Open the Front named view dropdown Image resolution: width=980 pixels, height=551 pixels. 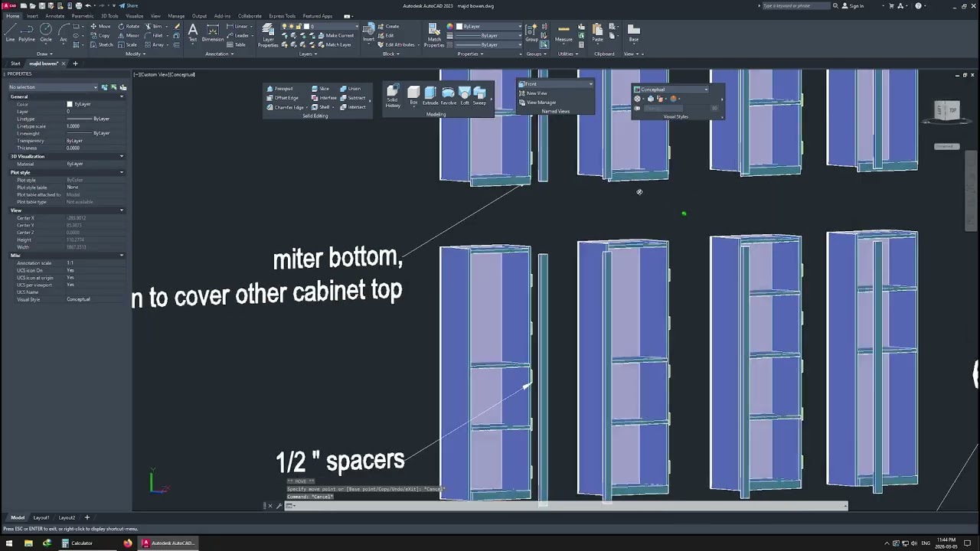point(555,84)
